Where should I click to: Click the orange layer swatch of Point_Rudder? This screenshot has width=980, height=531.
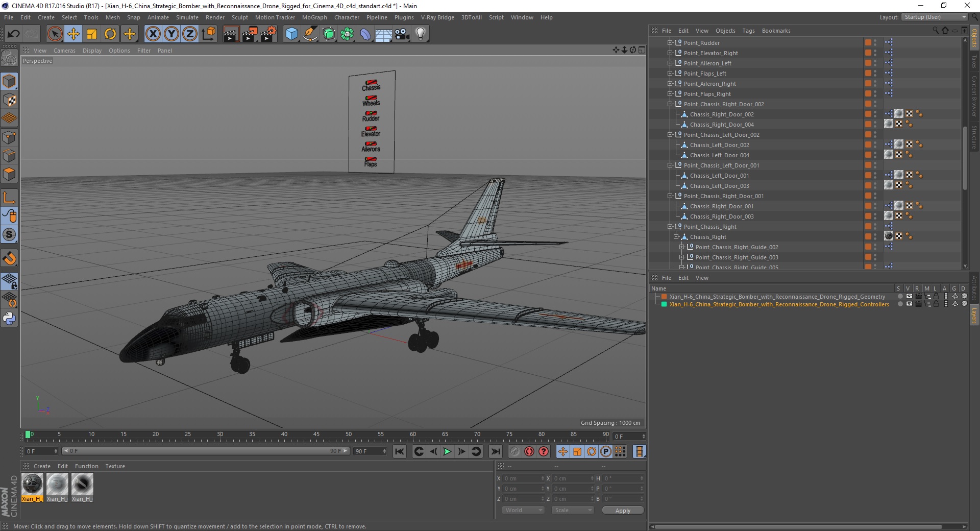click(868, 42)
